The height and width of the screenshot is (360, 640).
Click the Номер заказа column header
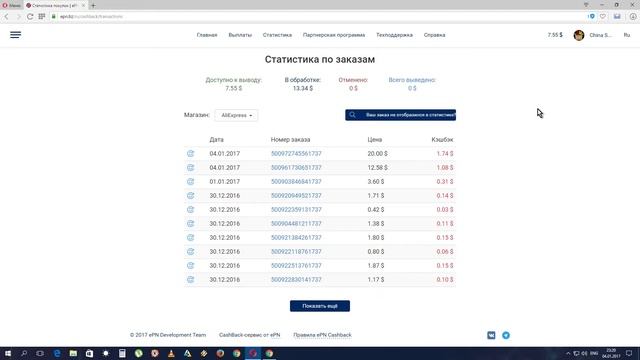click(290, 140)
